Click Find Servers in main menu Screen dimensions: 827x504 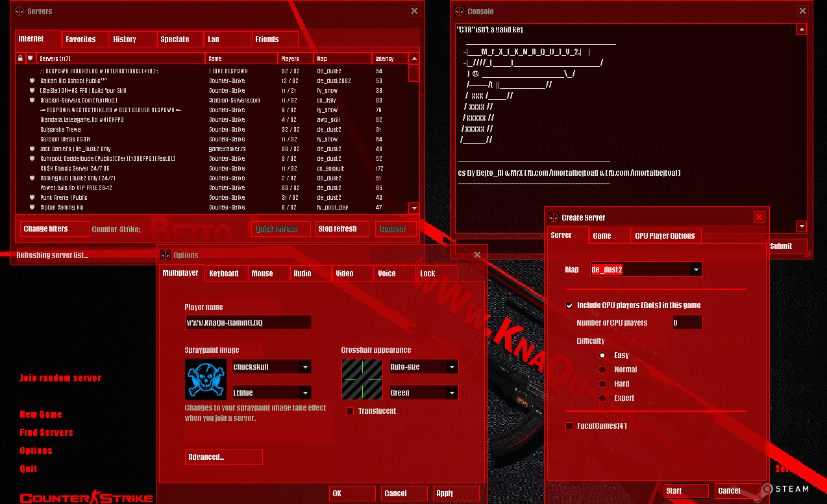46,433
